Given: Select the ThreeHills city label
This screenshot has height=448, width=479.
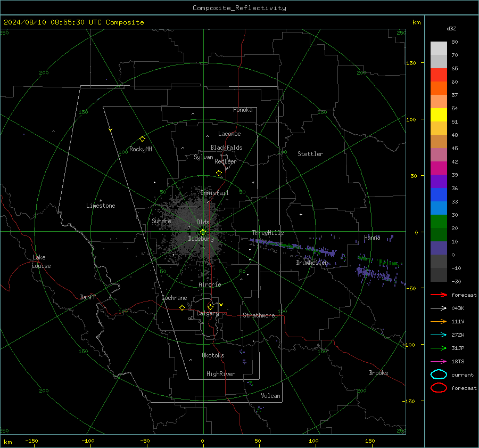Looking at the screenshot, I should (268, 233).
